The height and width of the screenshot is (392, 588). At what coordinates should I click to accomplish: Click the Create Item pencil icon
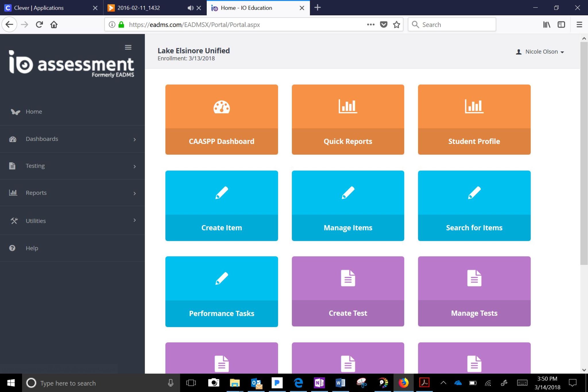coord(221,192)
